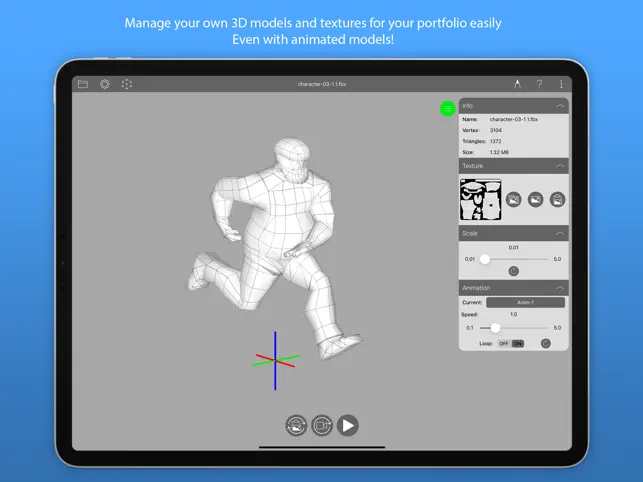Viewport: 643px width, 482px height.
Task: Click the title bar file name character-03-1.1.fbx
Action: click(x=322, y=84)
